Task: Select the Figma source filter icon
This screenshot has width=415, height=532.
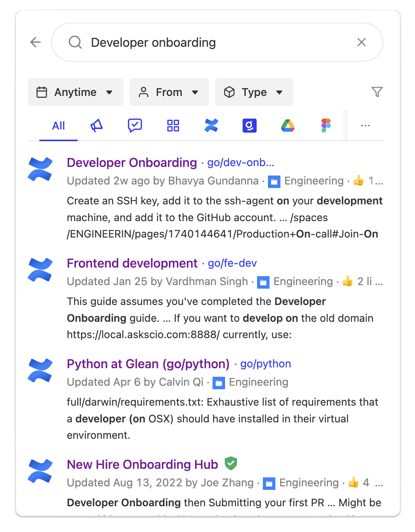Action: [x=326, y=125]
